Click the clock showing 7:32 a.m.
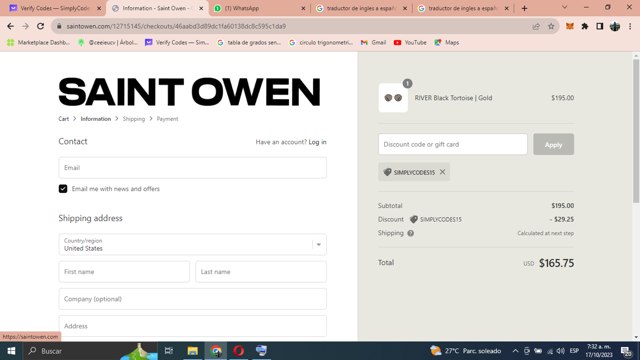The height and width of the screenshot is (360, 640). pos(598,351)
